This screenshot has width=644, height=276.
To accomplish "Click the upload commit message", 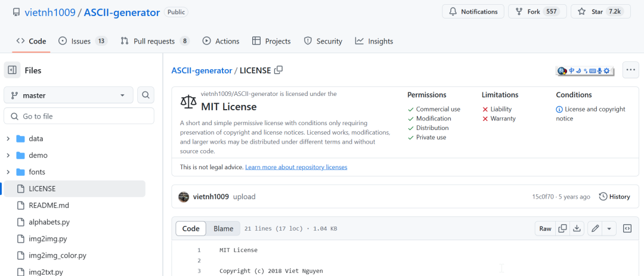I will (244, 197).
